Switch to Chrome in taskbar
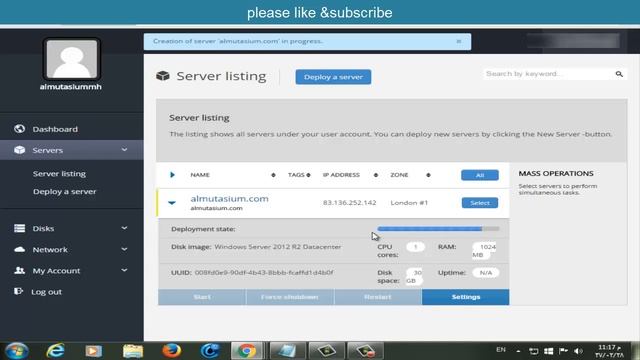The image size is (640, 360). pyautogui.click(x=247, y=351)
